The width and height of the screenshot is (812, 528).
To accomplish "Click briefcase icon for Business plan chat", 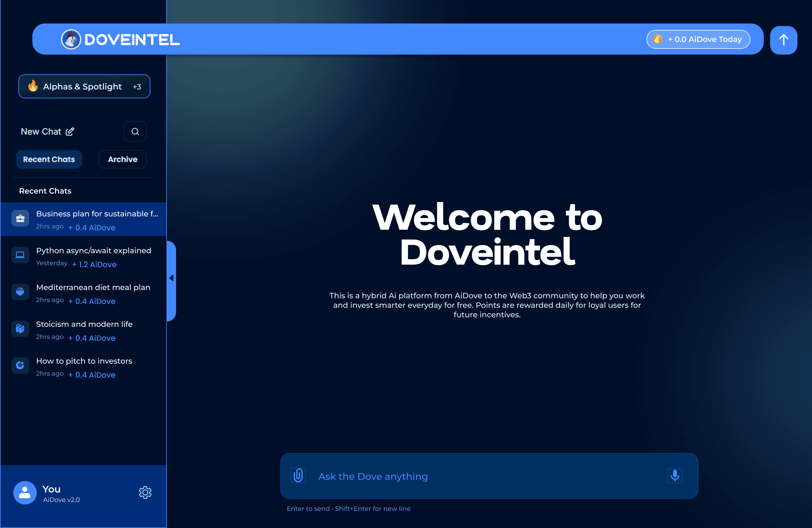I will pos(20,219).
